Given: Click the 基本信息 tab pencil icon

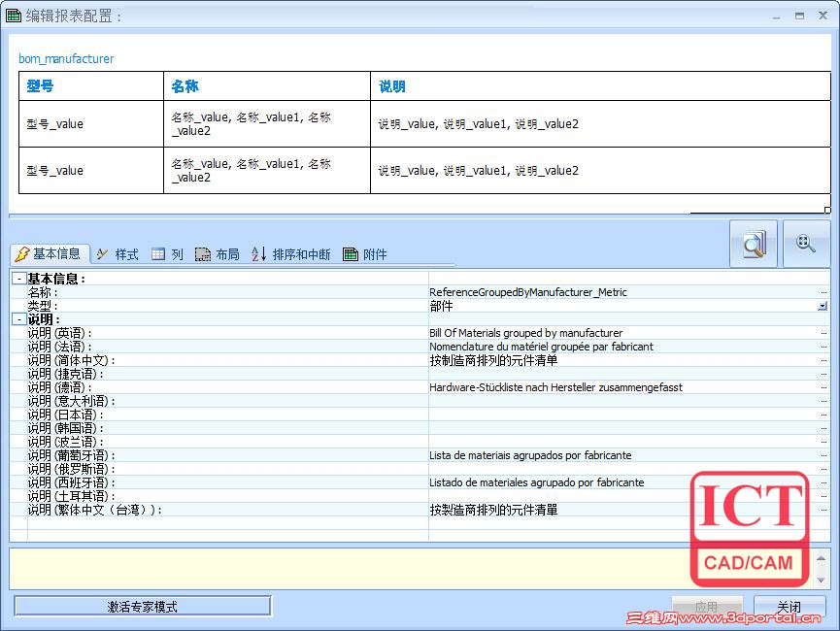Looking at the screenshot, I should pos(22,254).
